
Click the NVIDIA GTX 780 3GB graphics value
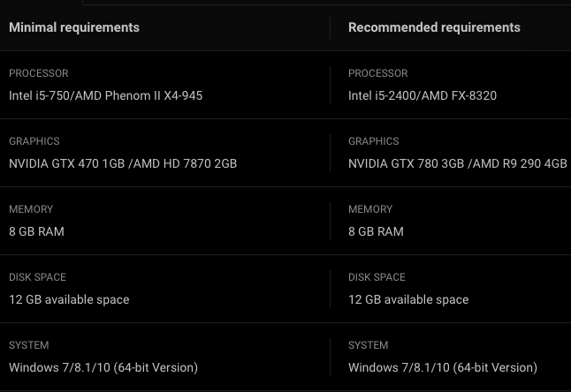coord(457,163)
